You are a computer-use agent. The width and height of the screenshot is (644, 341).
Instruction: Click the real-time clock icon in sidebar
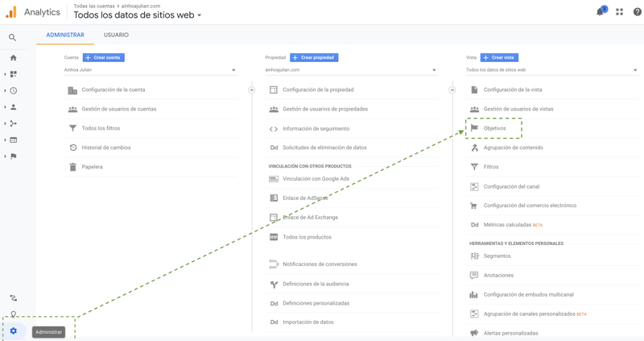(13, 91)
